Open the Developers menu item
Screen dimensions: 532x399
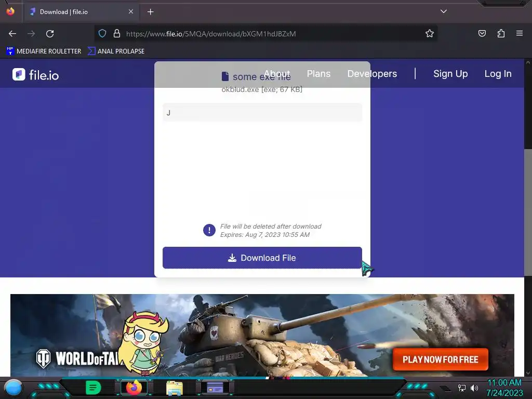click(372, 74)
